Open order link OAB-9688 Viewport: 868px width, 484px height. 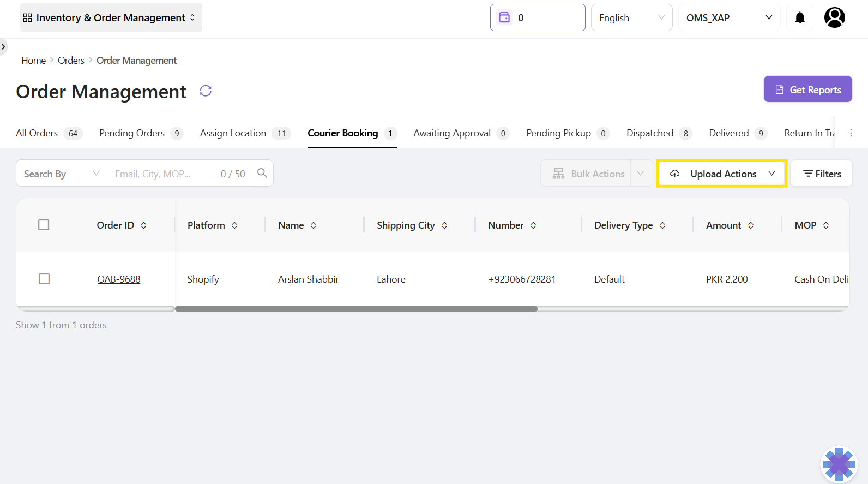[x=119, y=279]
